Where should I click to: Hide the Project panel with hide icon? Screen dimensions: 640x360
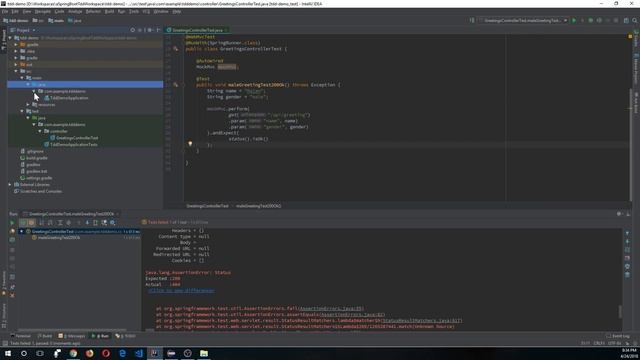pyautogui.click(x=158, y=30)
